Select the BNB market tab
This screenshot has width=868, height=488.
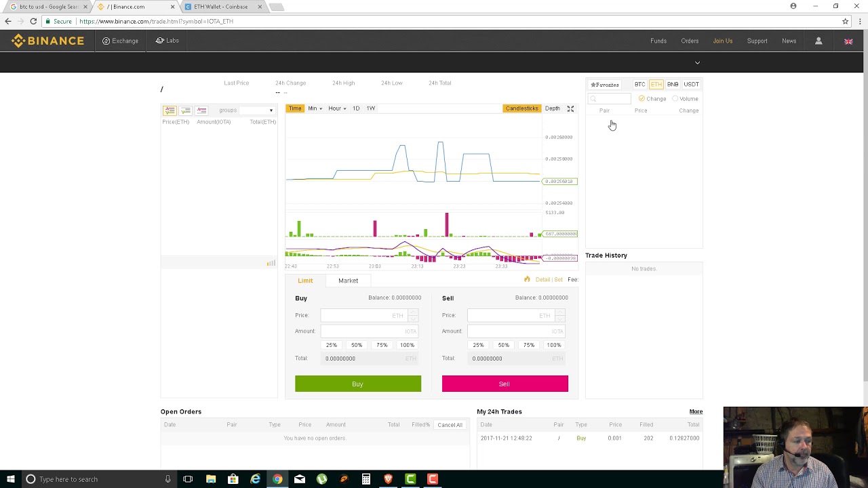point(673,84)
